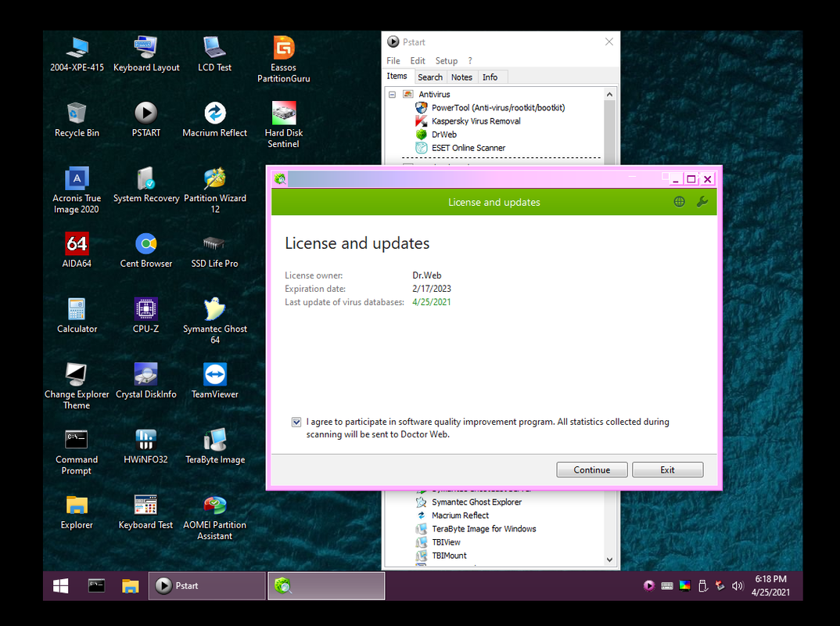Open the 2004-XPE-415 computer desktop icon
Screen dimensions: 840x626
tap(77, 53)
